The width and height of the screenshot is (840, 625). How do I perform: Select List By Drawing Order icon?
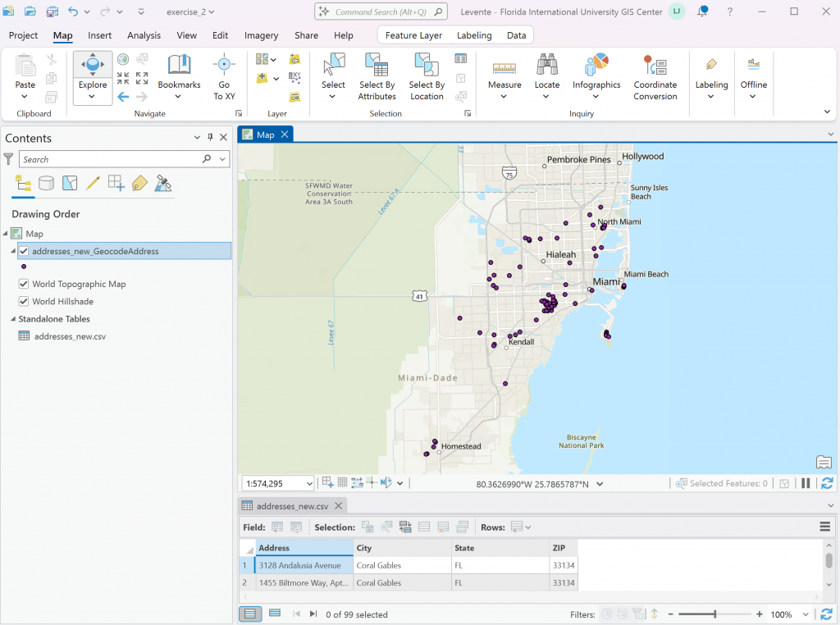pos(23,183)
